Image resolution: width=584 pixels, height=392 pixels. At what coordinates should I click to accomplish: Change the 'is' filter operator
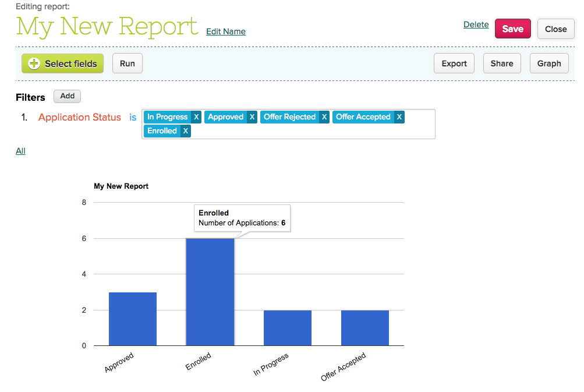coord(133,117)
